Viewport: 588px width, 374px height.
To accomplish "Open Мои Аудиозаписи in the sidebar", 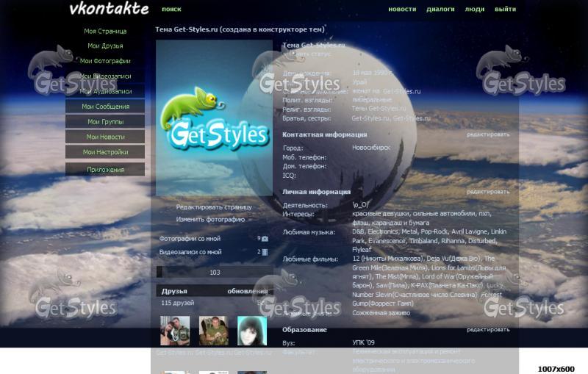I will point(105,91).
